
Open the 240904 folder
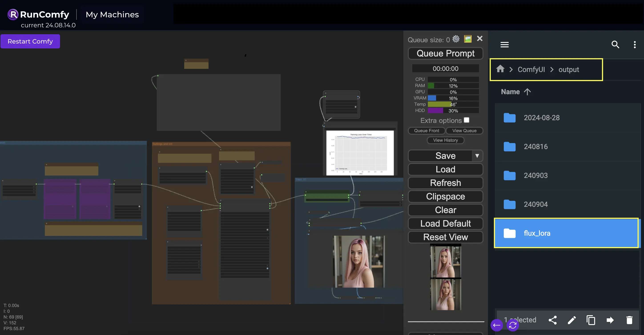(x=535, y=204)
